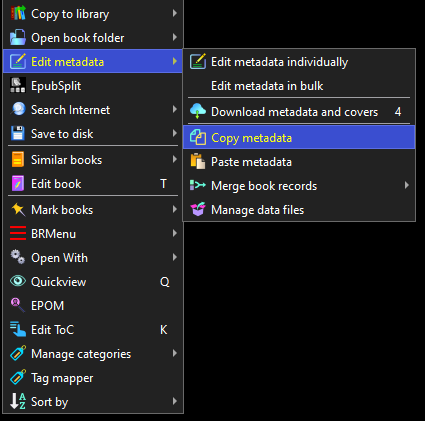Click the EPOM magnifier icon

18,305
